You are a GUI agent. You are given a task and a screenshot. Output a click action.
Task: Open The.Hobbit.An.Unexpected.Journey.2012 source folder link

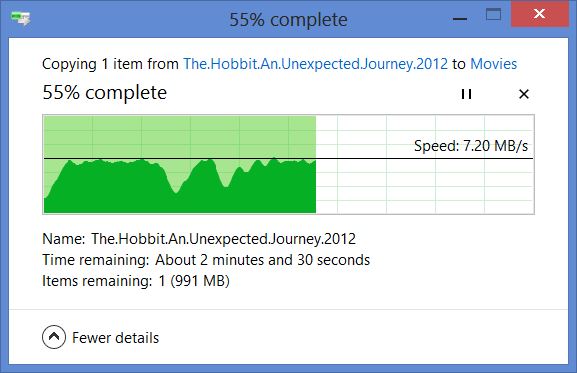(316, 64)
